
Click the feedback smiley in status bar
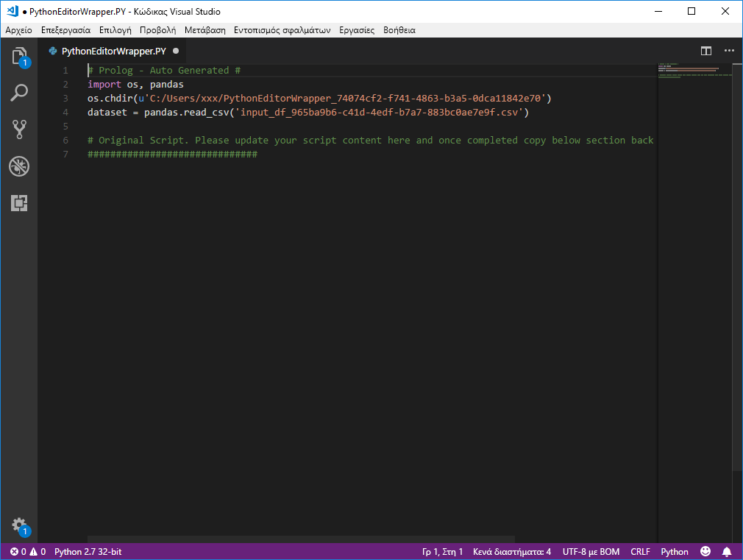point(705,551)
